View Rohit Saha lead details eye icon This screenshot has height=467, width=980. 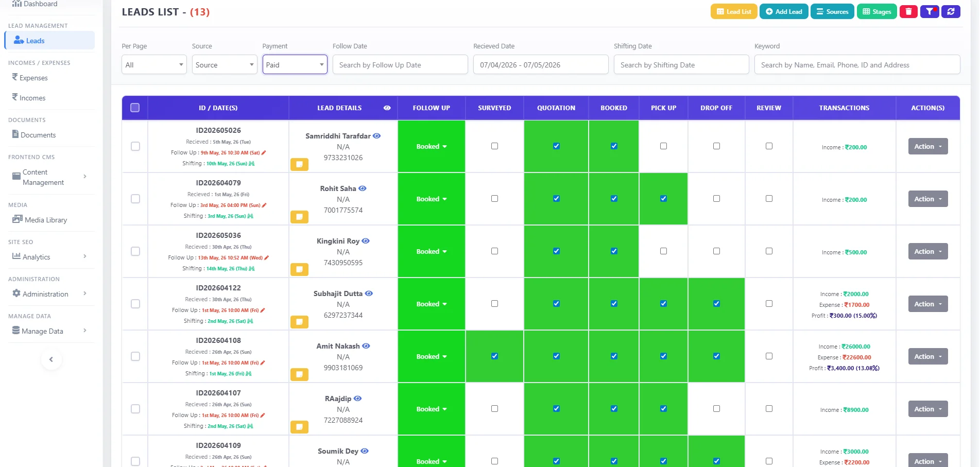tap(363, 188)
